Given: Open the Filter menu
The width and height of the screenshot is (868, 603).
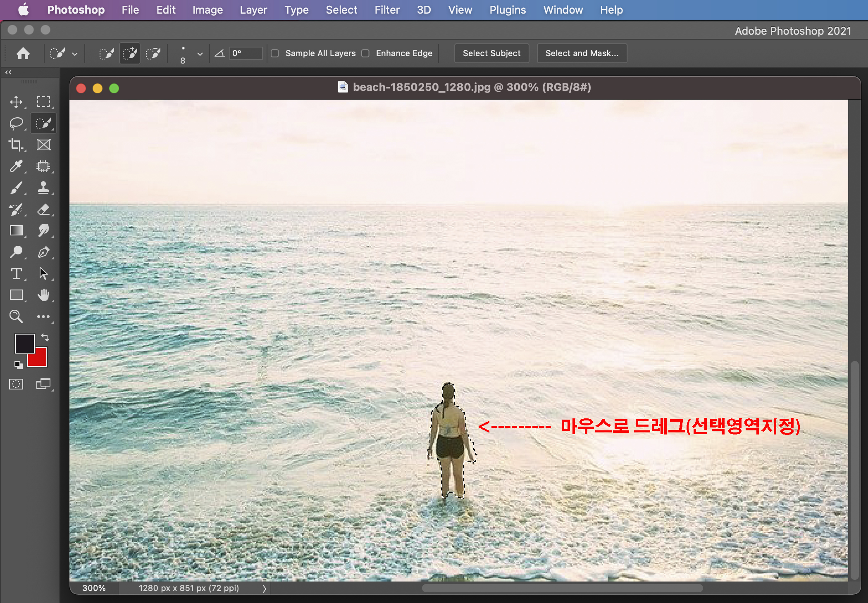Looking at the screenshot, I should pos(387,10).
